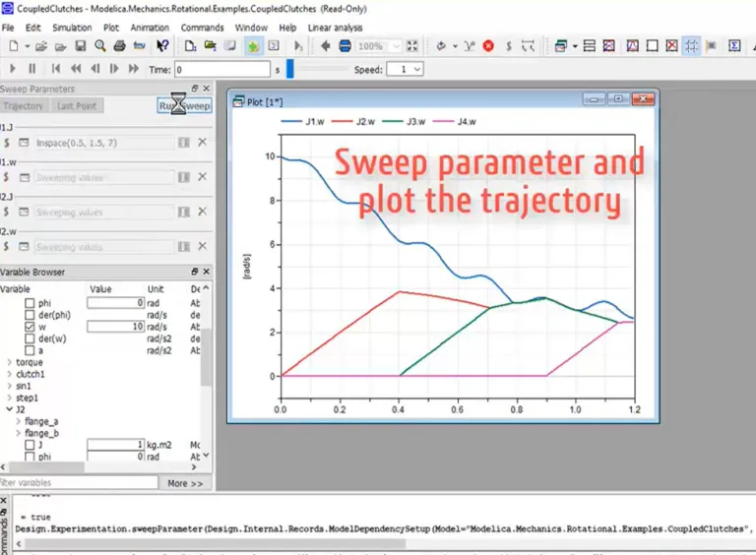
Task: Click the Filter variables input field
Action: click(79, 483)
